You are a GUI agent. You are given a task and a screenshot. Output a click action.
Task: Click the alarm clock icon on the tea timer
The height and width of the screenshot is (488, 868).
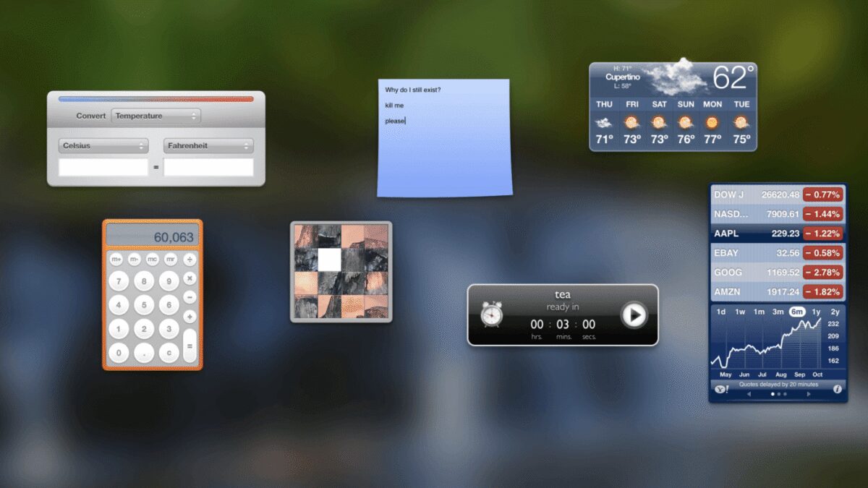491,315
